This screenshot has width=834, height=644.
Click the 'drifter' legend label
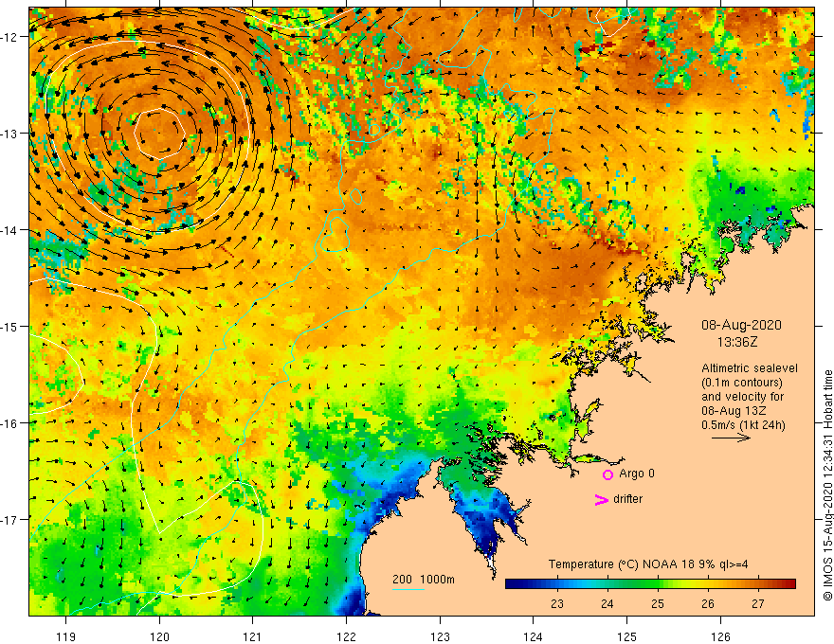click(627, 499)
